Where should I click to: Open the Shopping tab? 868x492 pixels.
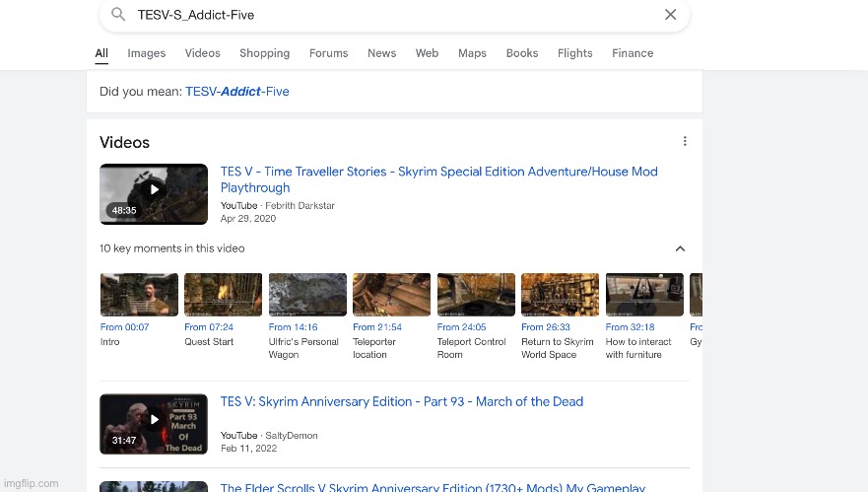[265, 53]
